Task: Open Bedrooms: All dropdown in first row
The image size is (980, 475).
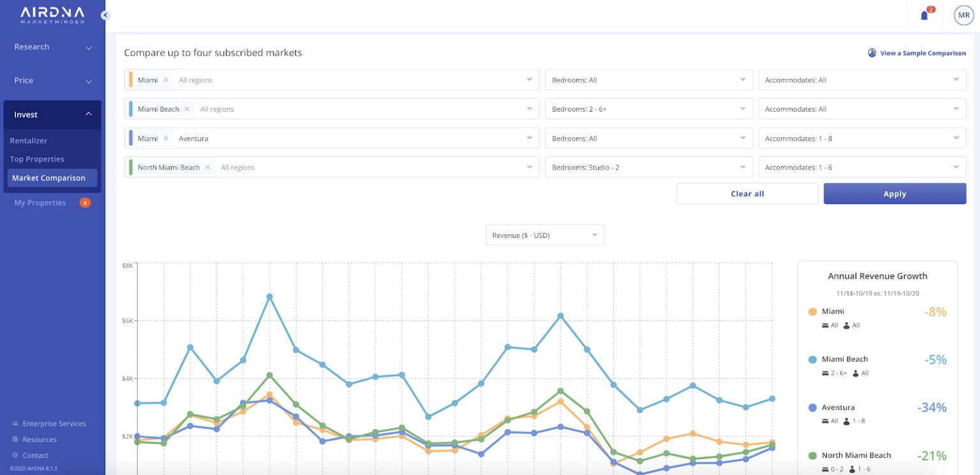Action: click(649, 80)
